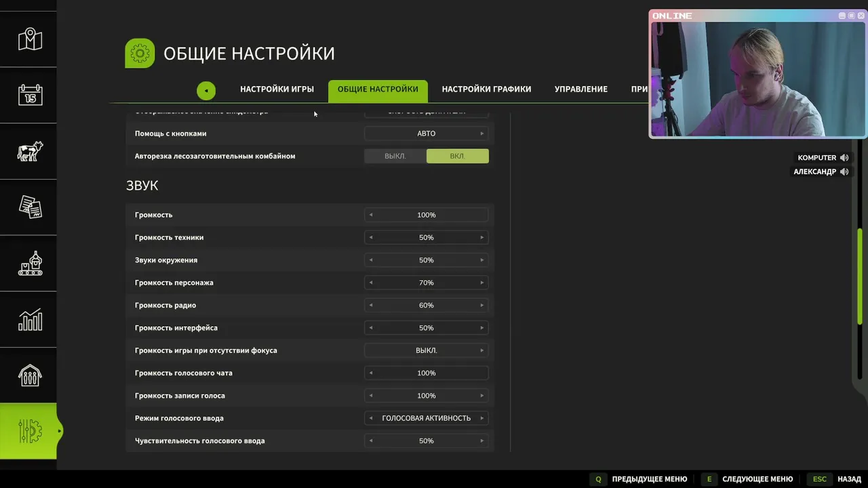Open the map icon in sidebar
Image resolution: width=868 pixels, height=488 pixels.
coord(30,39)
